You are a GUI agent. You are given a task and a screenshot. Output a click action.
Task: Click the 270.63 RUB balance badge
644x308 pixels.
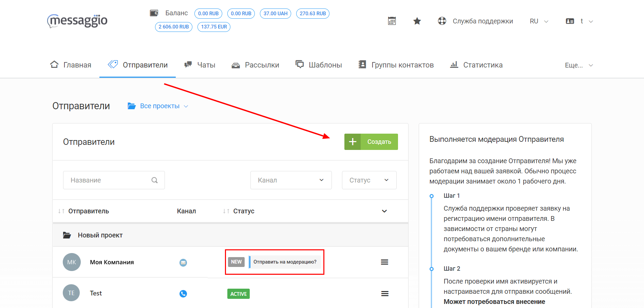coord(313,14)
